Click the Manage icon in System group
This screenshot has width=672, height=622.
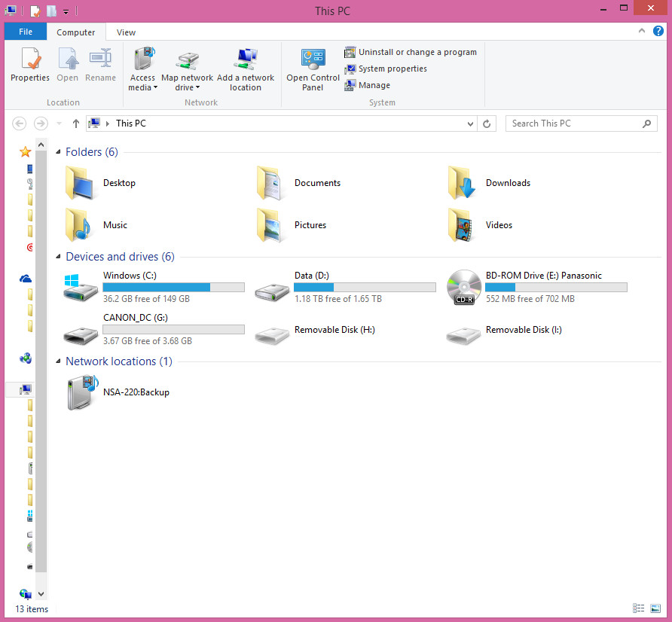pos(350,85)
